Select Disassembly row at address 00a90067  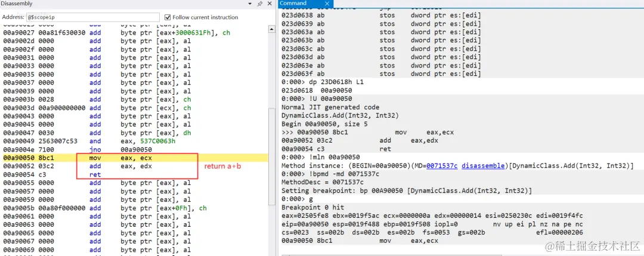(x=135, y=241)
